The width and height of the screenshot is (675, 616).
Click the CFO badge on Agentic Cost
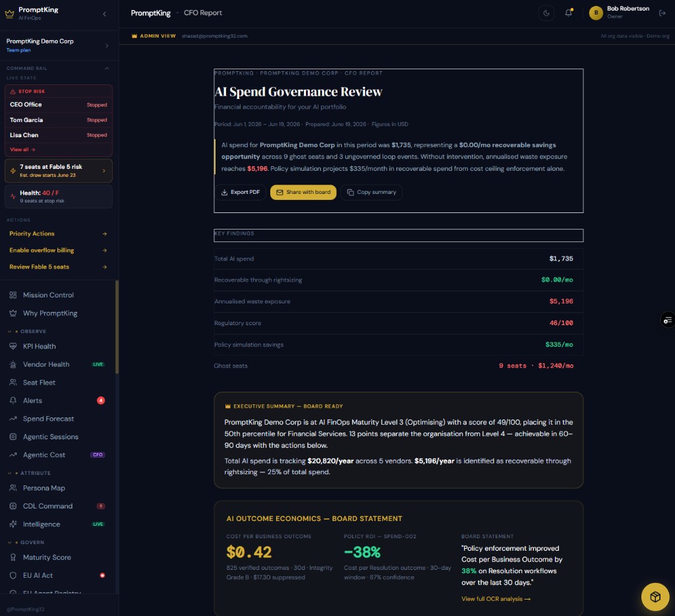(98, 455)
